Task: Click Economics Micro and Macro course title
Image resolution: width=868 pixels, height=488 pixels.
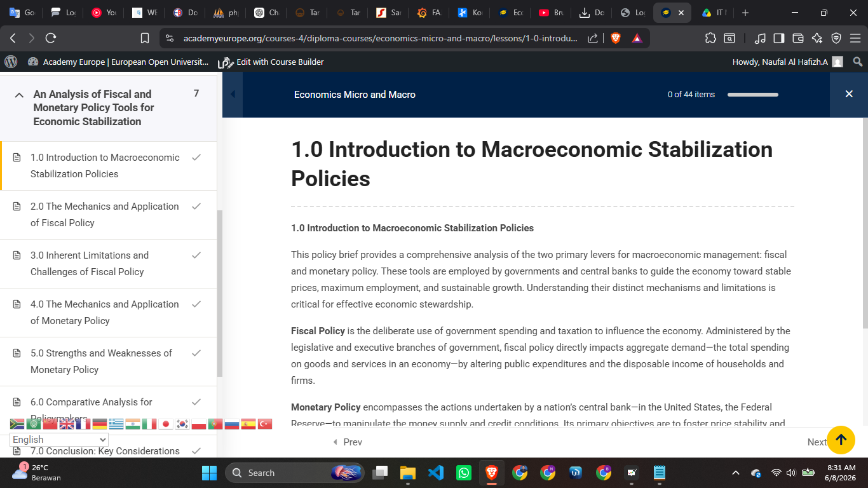Action: click(355, 94)
